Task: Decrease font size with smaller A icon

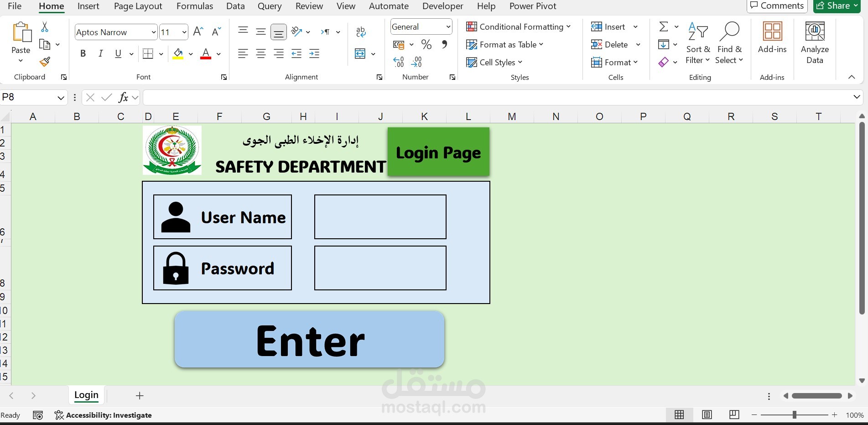Action: click(216, 31)
